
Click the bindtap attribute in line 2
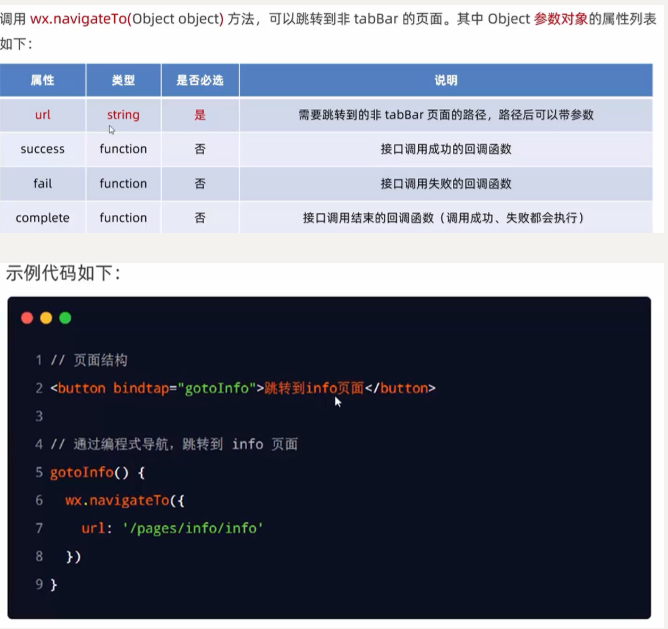click(141, 388)
